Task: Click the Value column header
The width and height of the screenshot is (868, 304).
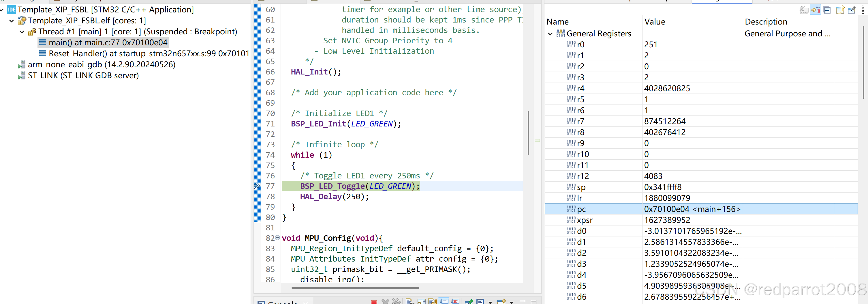Action: [655, 22]
